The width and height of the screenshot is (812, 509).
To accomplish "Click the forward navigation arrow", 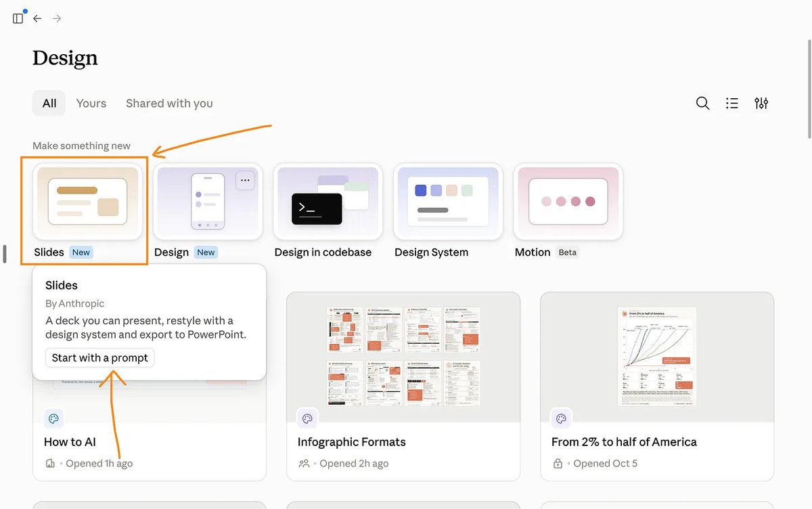I will pos(57,18).
